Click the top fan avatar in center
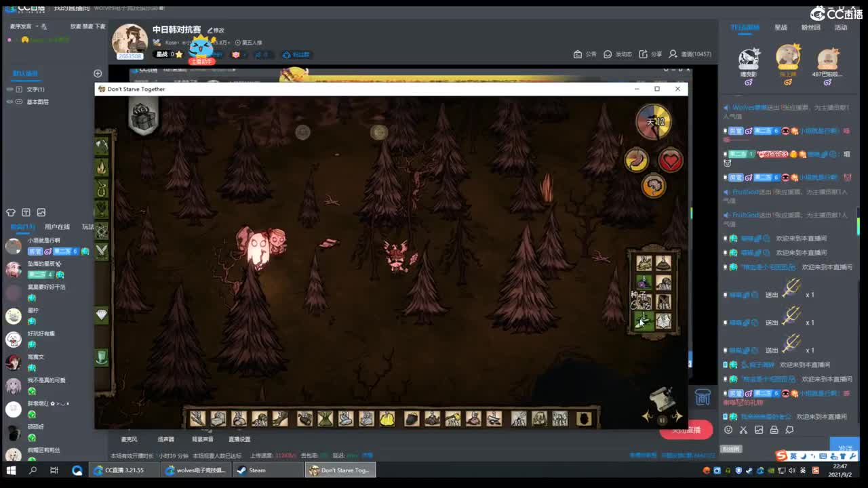 [788, 57]
